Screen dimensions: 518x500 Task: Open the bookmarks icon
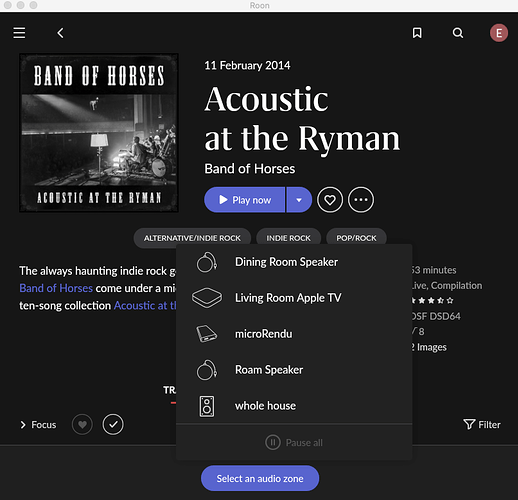[417, 33]
